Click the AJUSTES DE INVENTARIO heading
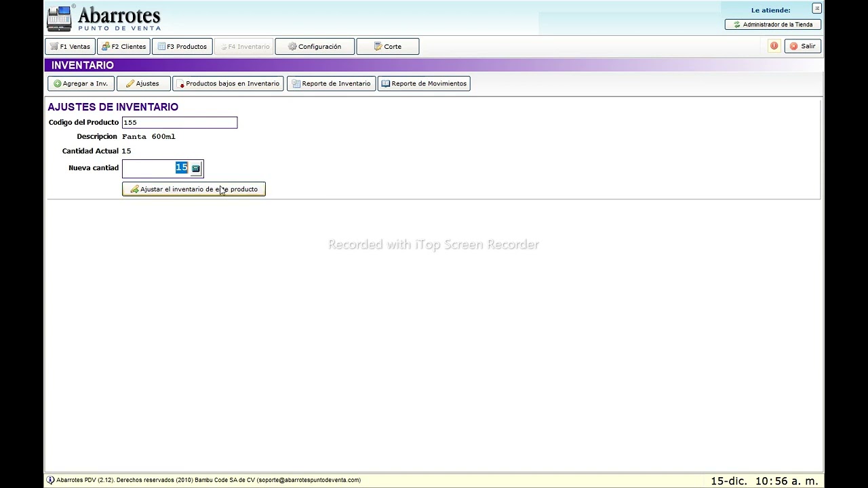Image resolution: width=868 pixels, height=488 pixels. tap(113, 107)
